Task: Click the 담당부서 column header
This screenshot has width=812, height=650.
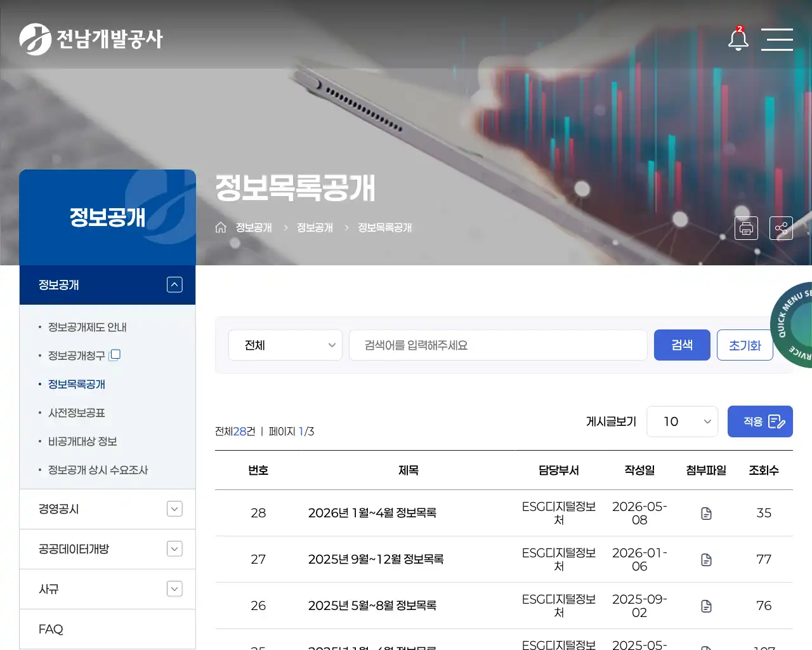Action: (x=559, y=470)
